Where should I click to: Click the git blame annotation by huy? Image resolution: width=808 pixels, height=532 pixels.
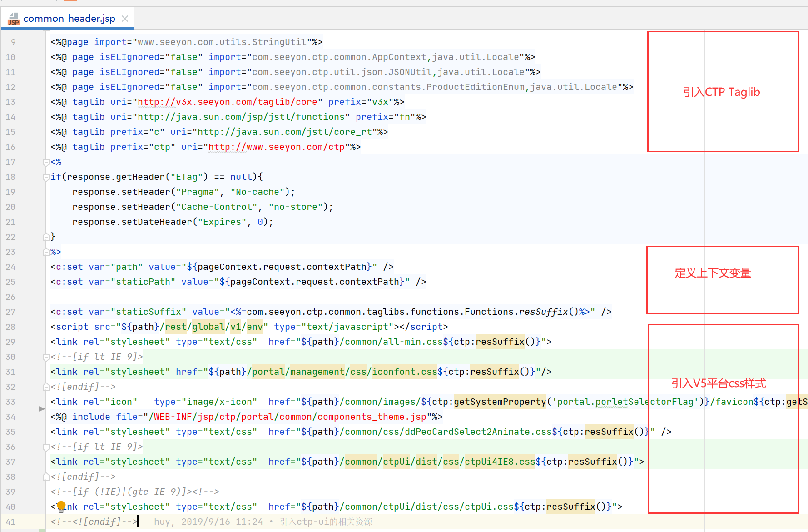point(263,522)
